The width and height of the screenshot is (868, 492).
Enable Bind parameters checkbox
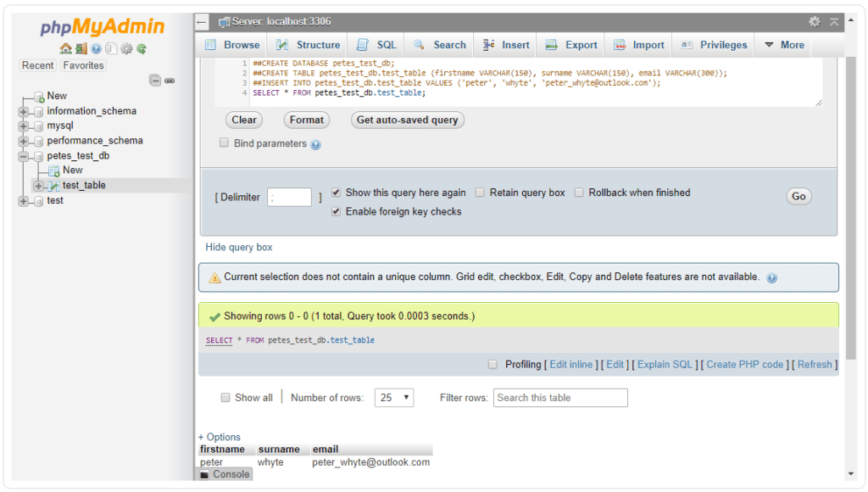[224, 143]
